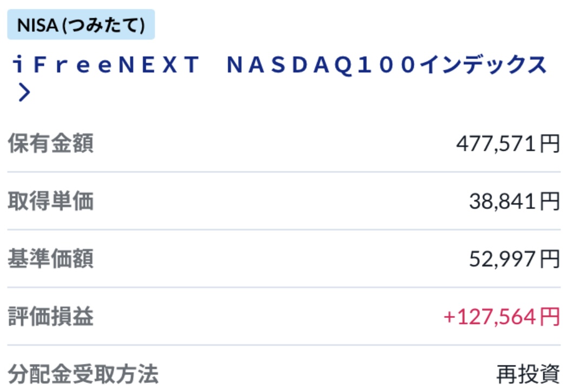Viewport: 574px width, 392px height.
Task: Click the plus sign before 127,564円
Action: 449,317
